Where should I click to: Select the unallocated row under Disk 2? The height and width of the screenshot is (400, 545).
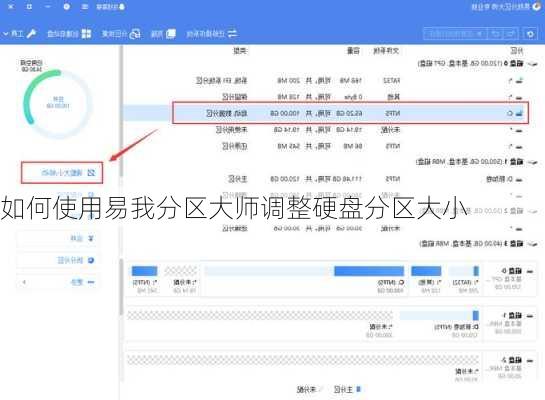click(327, 228)
